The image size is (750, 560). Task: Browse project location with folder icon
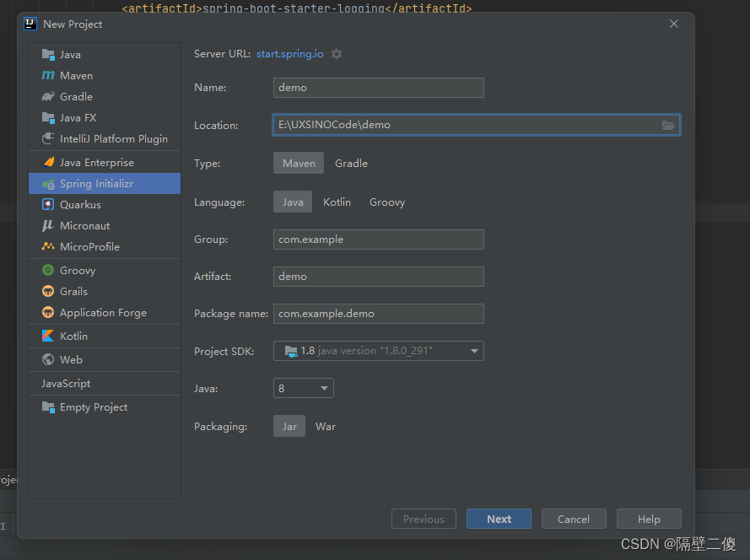[668, 125]
